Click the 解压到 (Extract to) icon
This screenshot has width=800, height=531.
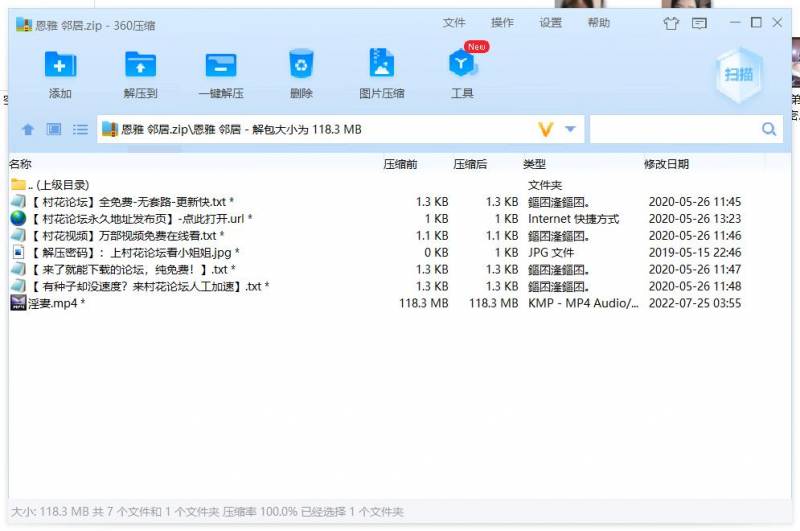pos(140,65)
